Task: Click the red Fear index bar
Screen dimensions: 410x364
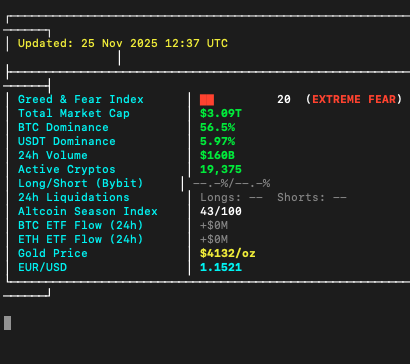Action: [207, 100]
